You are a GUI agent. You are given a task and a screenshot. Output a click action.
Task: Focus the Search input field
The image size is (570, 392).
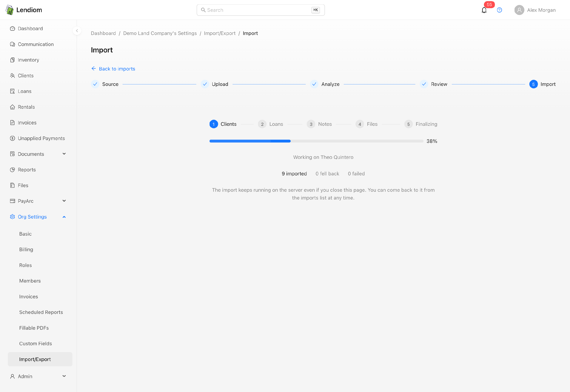(x=260, y=10)
